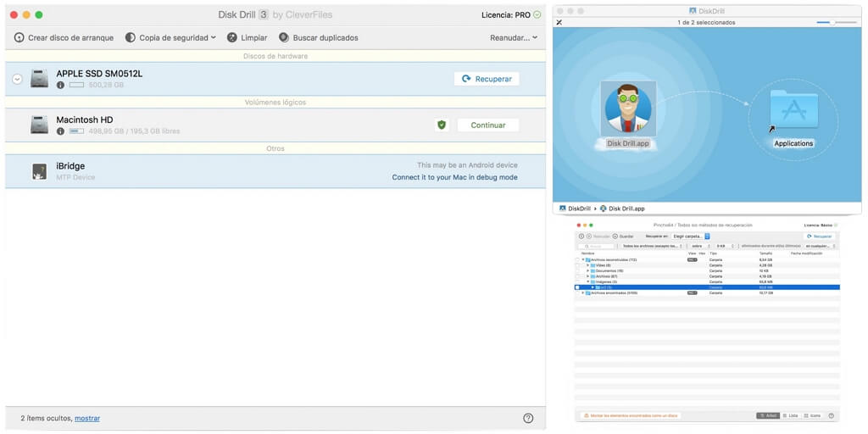Check the highlighted row's checkbox
This screenshot has height=434, width=868.
coord(577,287)
